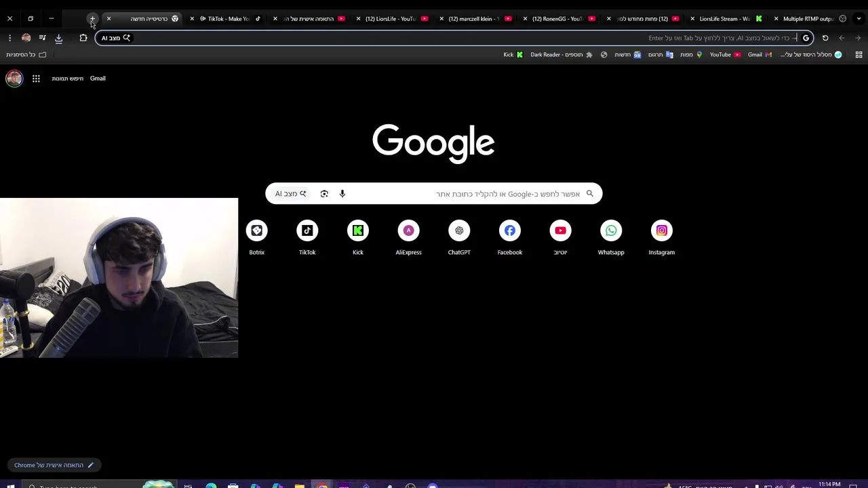Focus the Chrome address bar
This screenshot has height=488, width=868.
(454, 38)
